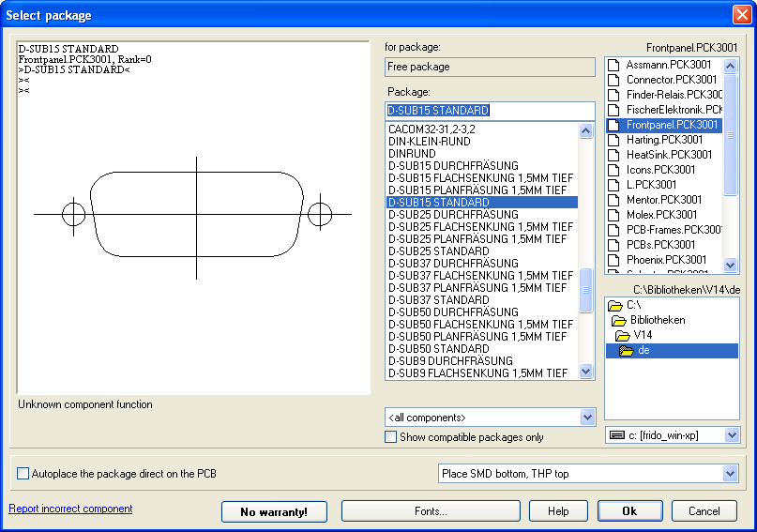Click the Harting.PCK3001 file icon
The height and width of the screenshot is (532, 757).
[x=614, y=140]
